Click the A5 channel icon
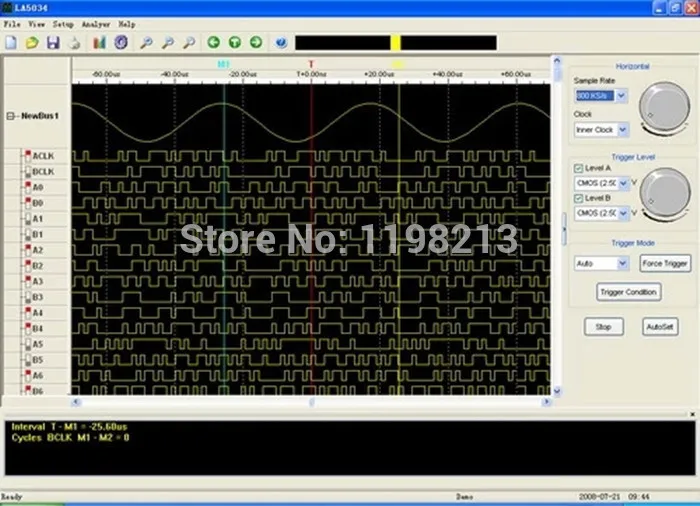The width and height of the screenshot is (700, 506). (x=28, y=344)
